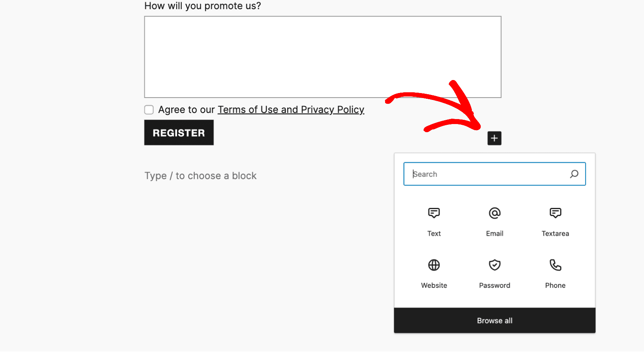Viewport: 644px width, 353px height.
Task: Click the 'How will you promote us?' label
Action: 203,6
